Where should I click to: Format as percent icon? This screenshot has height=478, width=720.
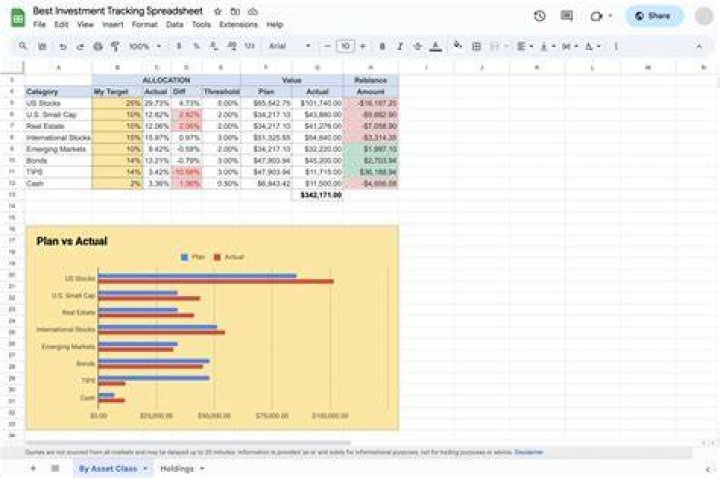tap(197, 46)
